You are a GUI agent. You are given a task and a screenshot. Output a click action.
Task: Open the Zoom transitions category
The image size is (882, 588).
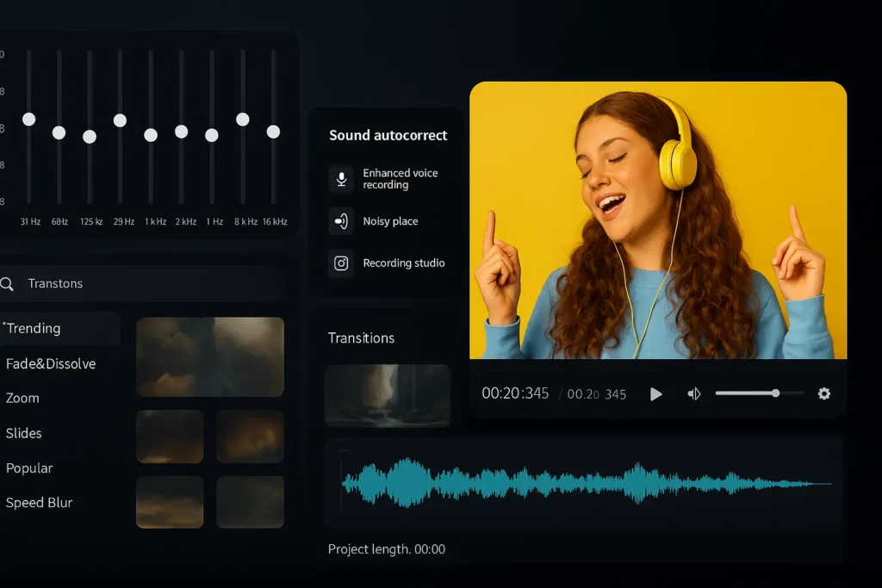tap(23, 398)
